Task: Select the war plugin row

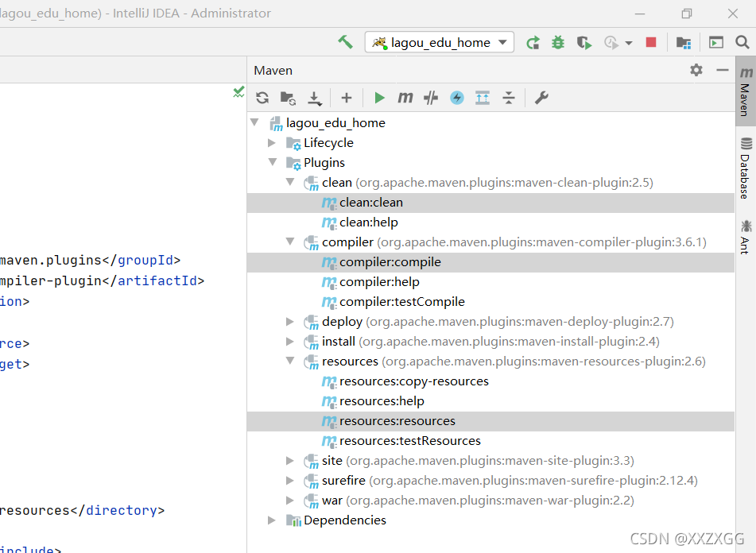Action: point(490,501)
